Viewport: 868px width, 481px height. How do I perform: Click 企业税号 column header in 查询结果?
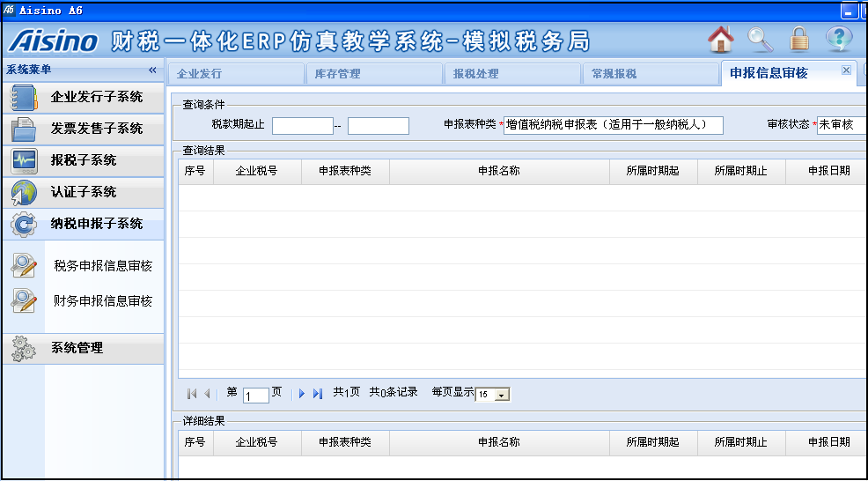(257, 171)
